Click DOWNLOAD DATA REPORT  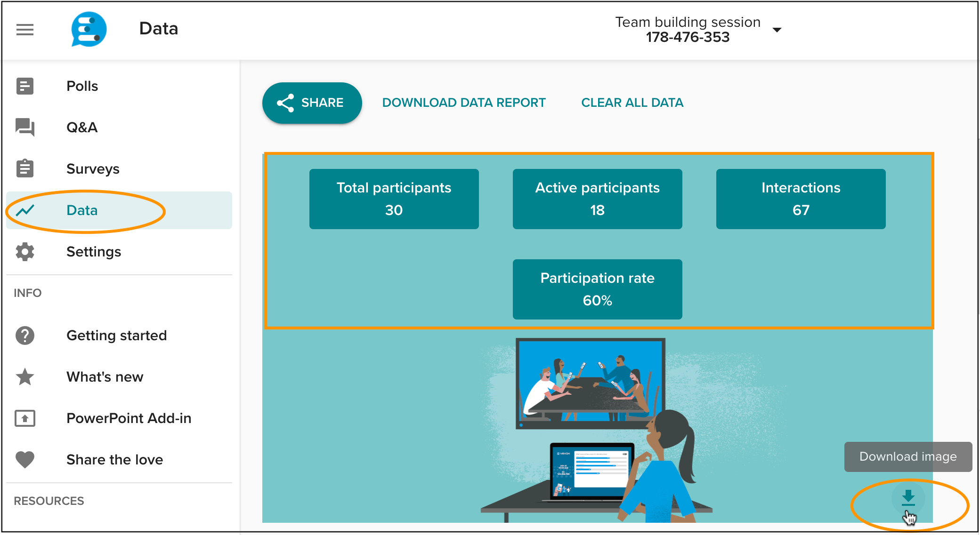tap(464, 103)
